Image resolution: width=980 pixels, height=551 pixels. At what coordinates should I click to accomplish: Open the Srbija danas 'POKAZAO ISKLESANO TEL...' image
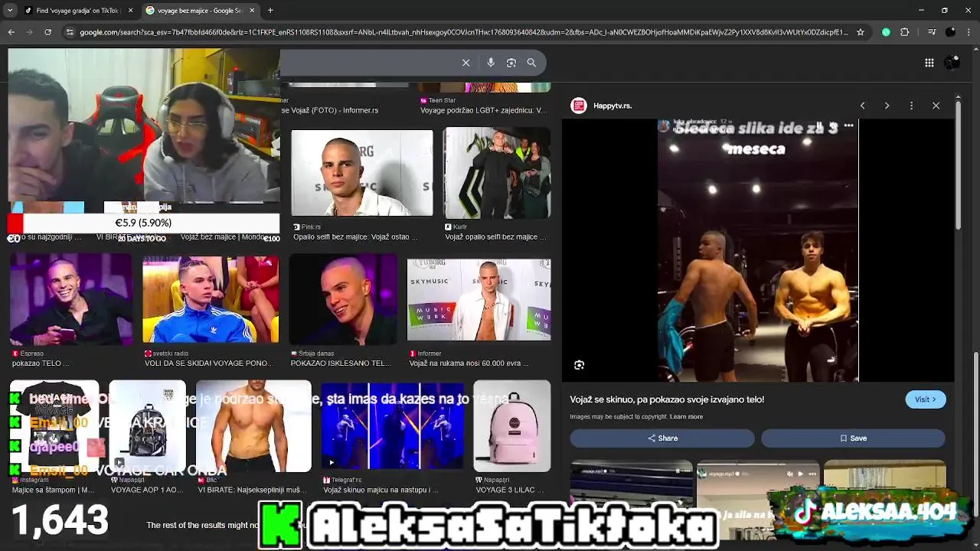[343, 299]
